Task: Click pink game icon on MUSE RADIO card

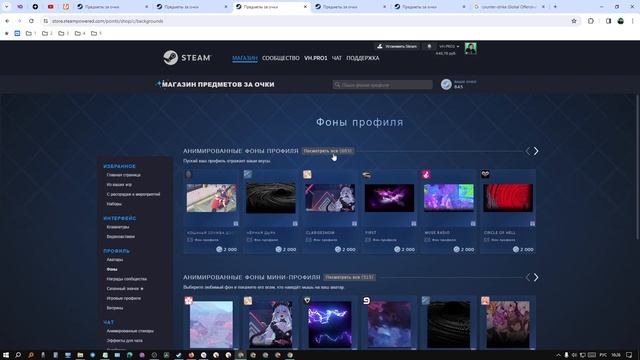Action: pyautogui.click(x=426, y=175)
